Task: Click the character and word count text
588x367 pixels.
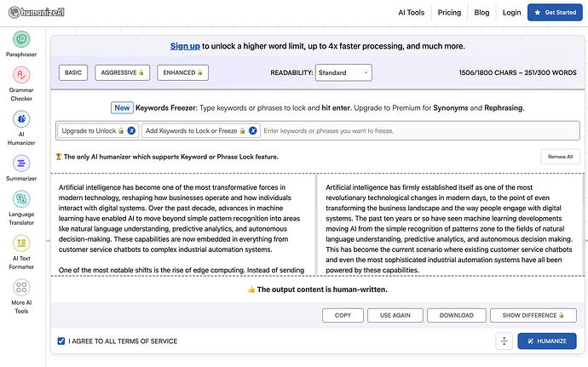Action: (517, 72)
